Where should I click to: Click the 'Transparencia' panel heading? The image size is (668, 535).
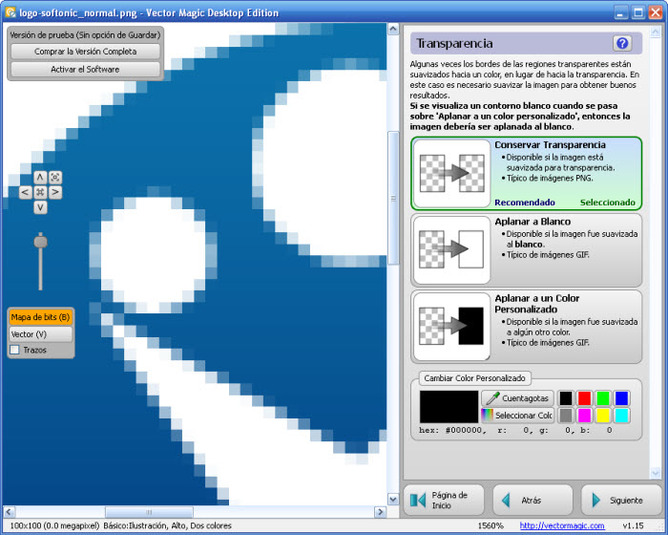click(455, 43)
